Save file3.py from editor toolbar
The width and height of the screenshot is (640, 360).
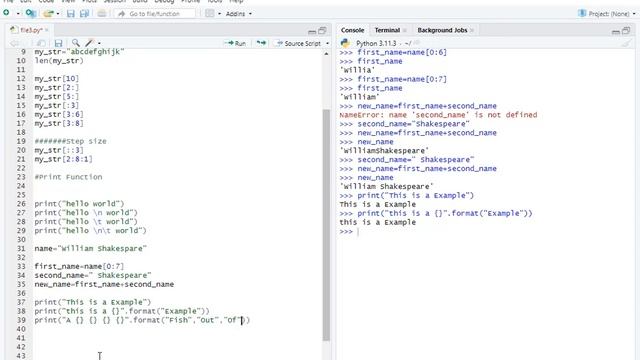tap(58, 43)
